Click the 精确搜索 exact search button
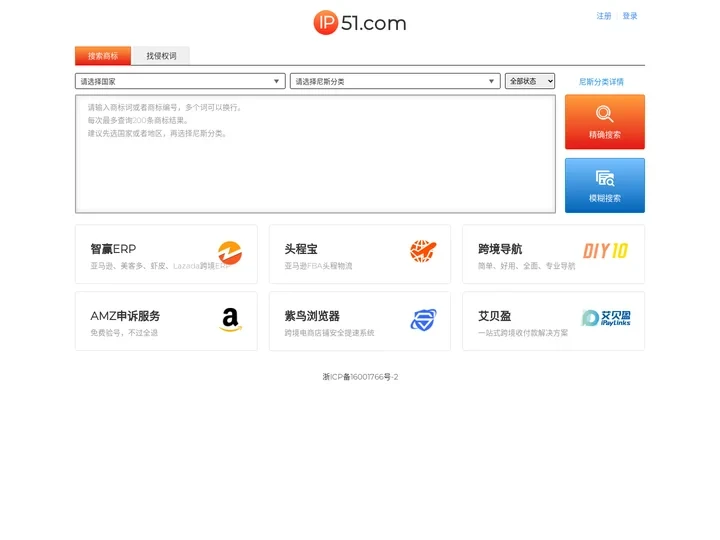 pyautogui.click(x=605, y=122)
